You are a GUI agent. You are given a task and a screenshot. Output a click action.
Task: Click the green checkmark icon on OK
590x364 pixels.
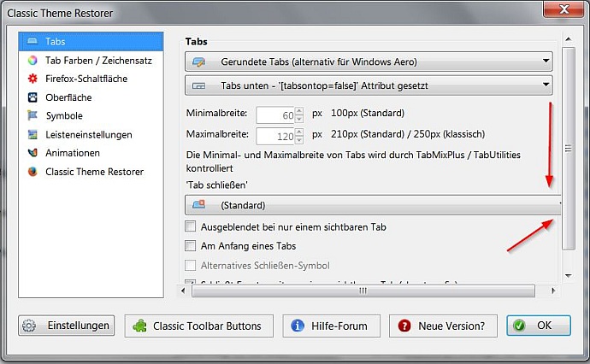[x=519, y=326]
